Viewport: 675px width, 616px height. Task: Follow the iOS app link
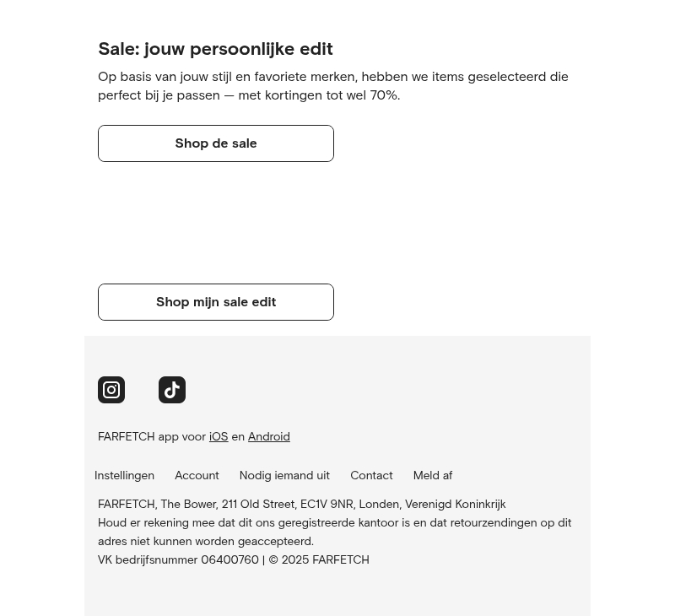click(219, 436)
